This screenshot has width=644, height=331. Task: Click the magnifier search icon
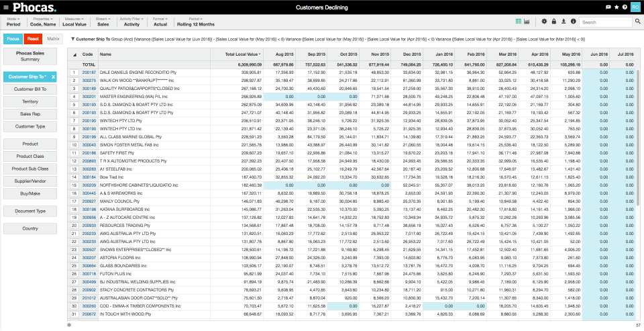coord(637,22)
